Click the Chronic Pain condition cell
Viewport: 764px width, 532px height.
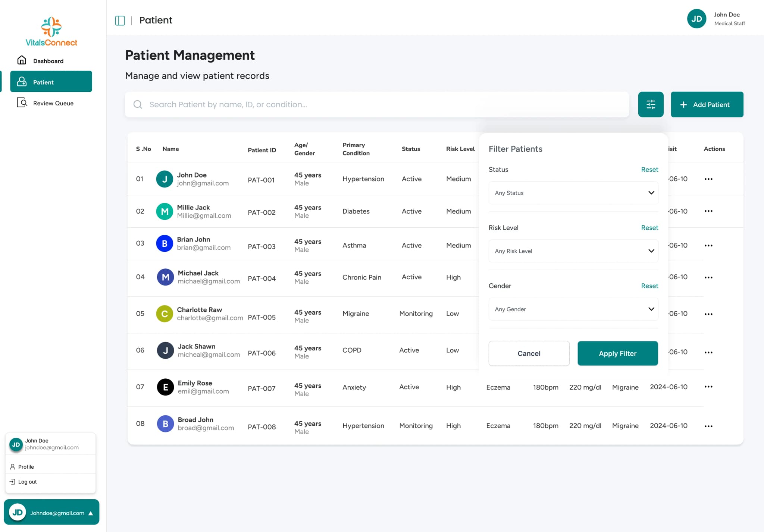coord(362,277)
